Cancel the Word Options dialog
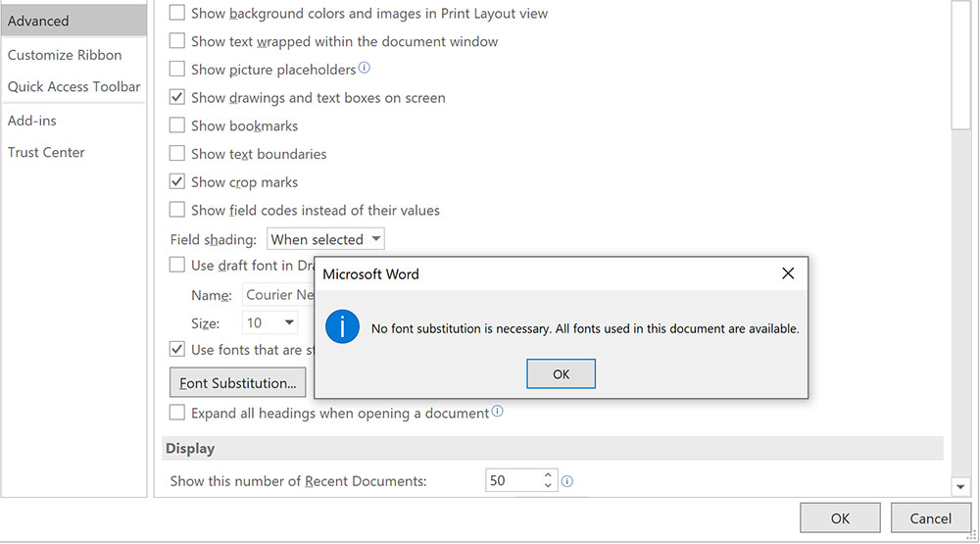 [930, 519]
